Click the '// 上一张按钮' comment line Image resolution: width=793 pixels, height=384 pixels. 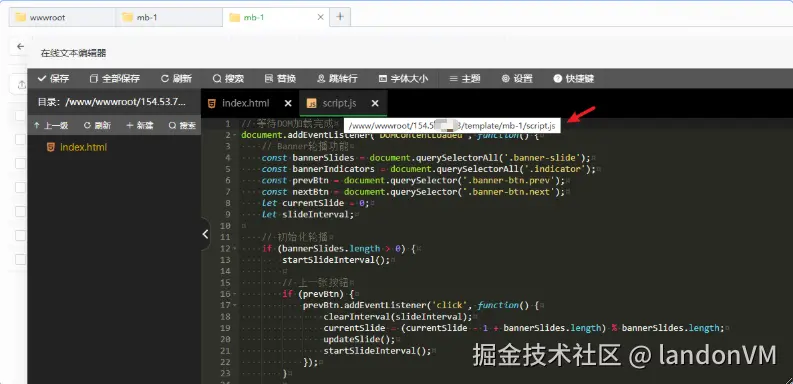[x=316, y=282]
